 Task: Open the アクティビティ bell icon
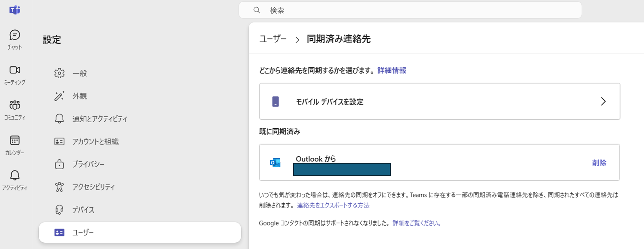(15, 175)
